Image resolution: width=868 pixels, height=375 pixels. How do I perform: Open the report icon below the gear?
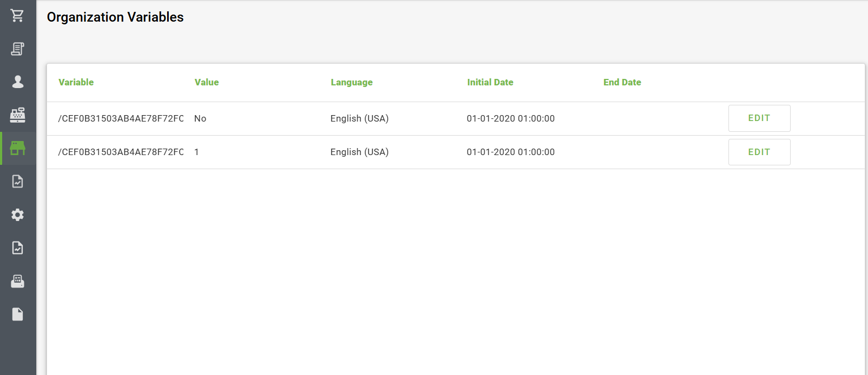pyautogui.click(x=17, y=248)
